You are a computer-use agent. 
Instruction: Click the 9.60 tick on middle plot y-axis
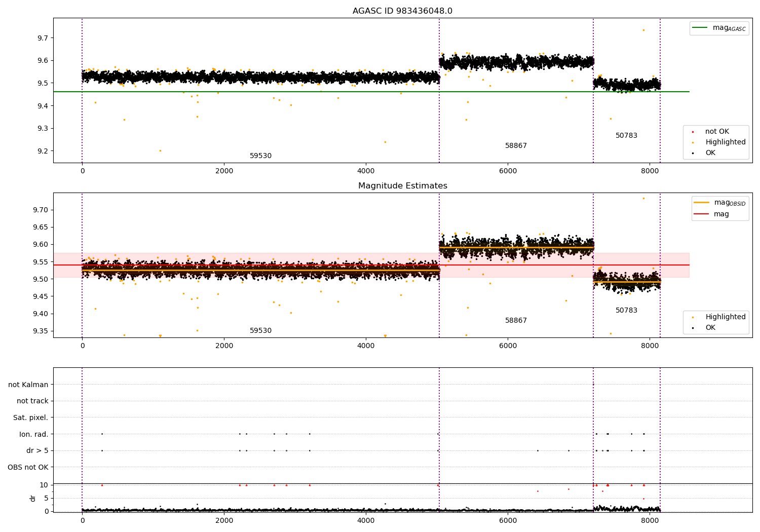41,245
